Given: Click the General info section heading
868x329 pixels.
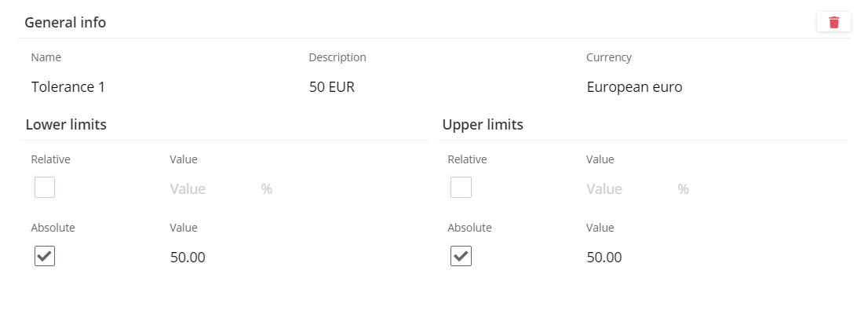Looking at the screenshot, I should tap(65, 23).
